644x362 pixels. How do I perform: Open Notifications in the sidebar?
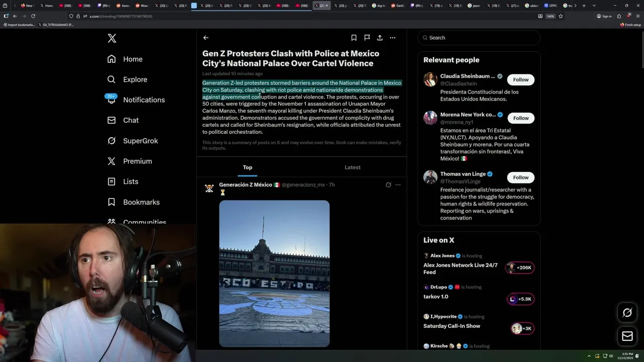pyautogui.click(x=136, y=100)
